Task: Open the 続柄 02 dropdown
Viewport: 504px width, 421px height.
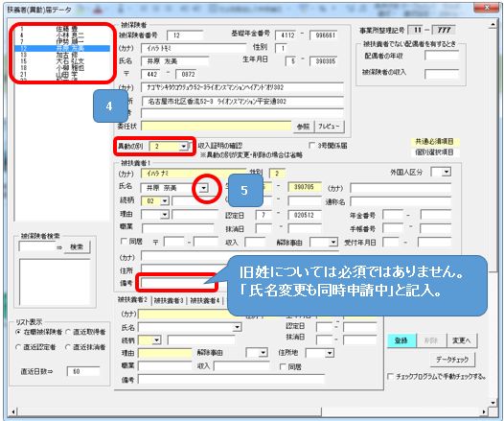Action: pyautogui.click(x=165, y=201)
